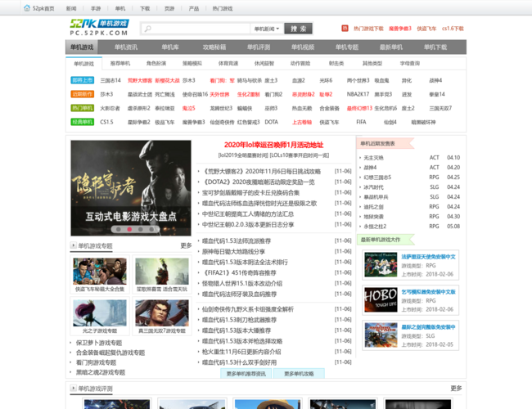Open 下载 in the top bar
This screenshot has width=532, height=409.
point(145,8)
